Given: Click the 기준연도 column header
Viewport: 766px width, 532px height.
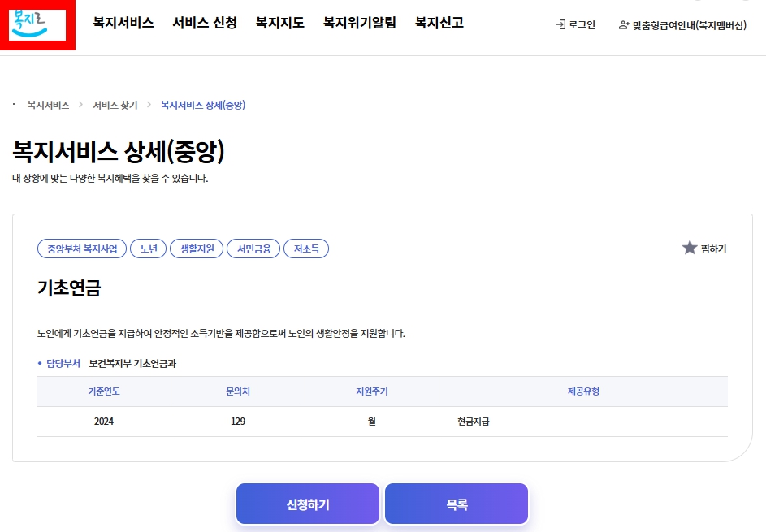Looking at the screenshot, I should [x=104, y=391].
